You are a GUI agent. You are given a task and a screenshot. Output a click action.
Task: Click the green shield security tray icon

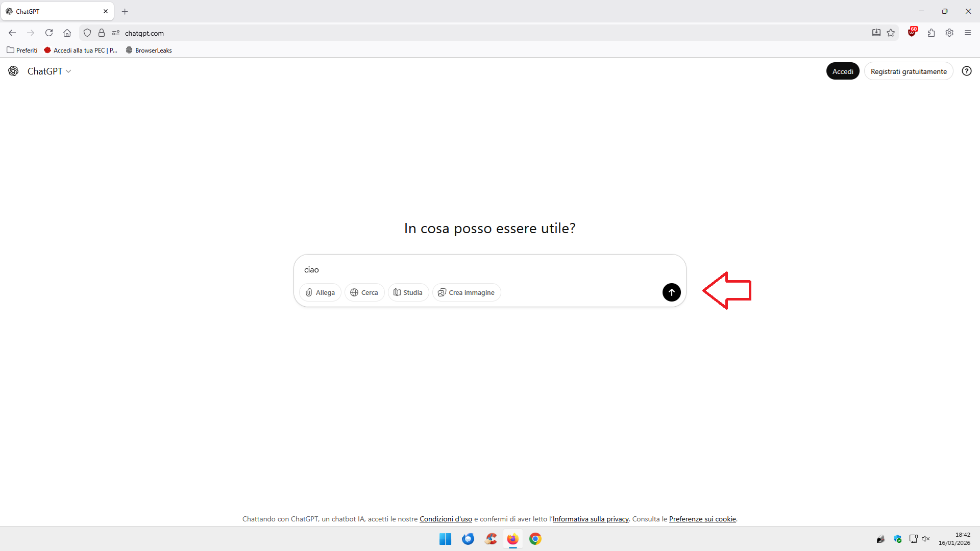(898, 539)
